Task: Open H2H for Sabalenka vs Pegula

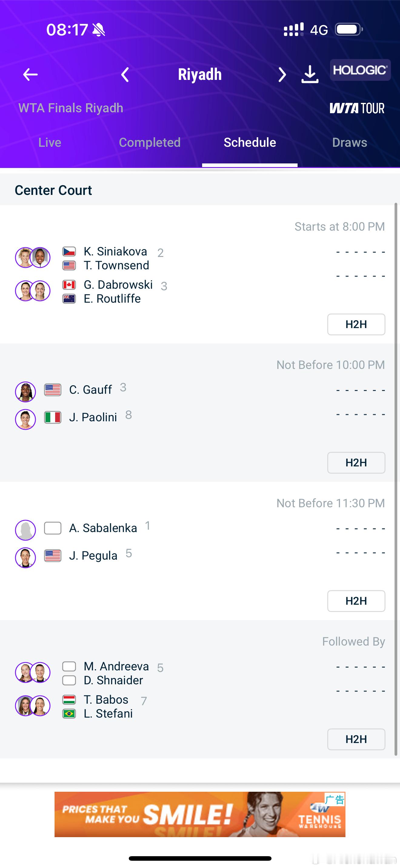Action: [x=356, y=601]
